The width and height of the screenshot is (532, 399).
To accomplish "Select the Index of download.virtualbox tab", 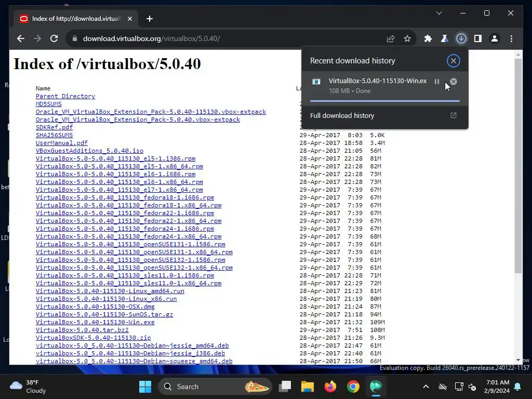I will coord(75,19).
